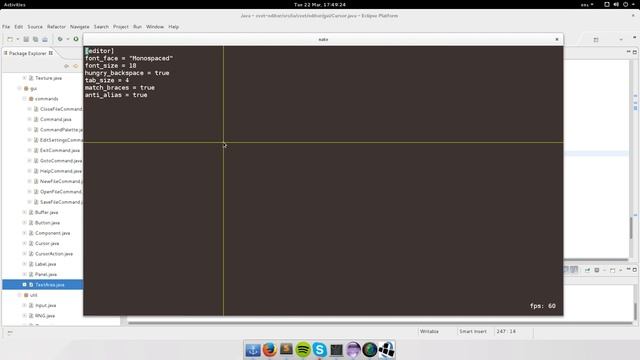Expand the Buffer.java node
This screenshot has height=360, width=640.
pos(24,212)
